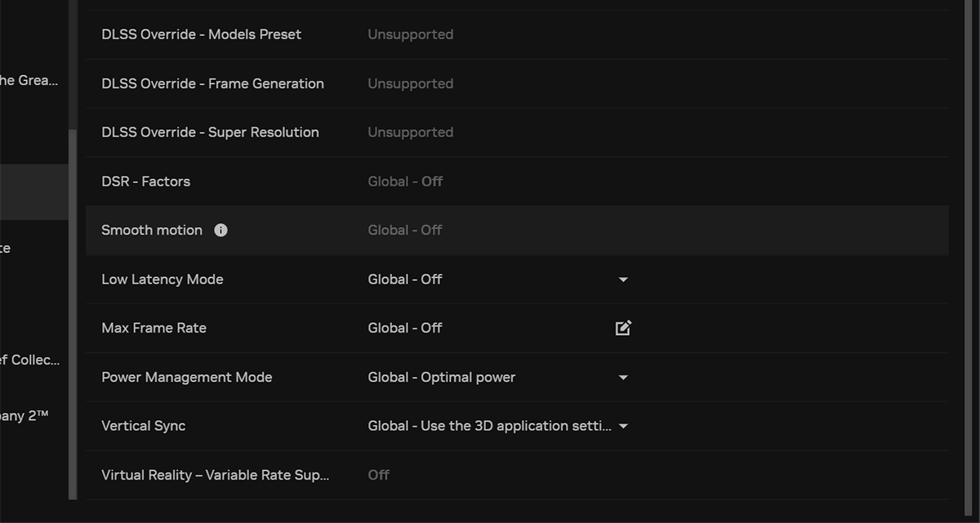
Task: Click the DSR - Factors setting label
Action: 145,181
